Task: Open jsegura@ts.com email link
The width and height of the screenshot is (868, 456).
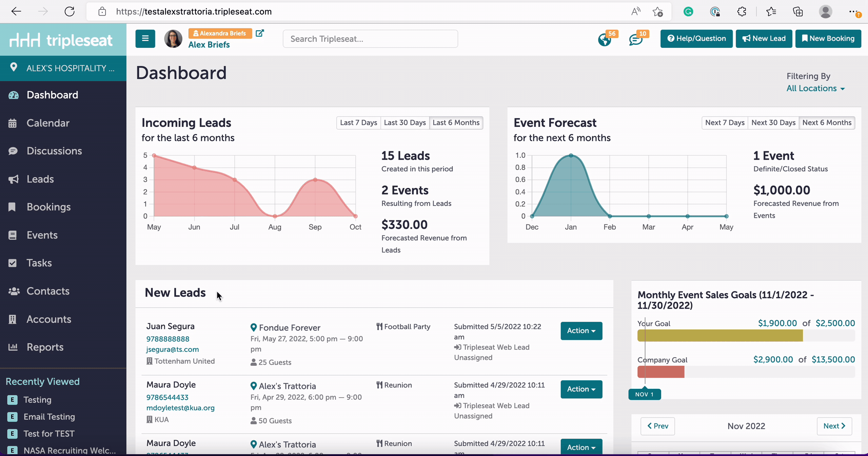Action: tap(172, 349)
